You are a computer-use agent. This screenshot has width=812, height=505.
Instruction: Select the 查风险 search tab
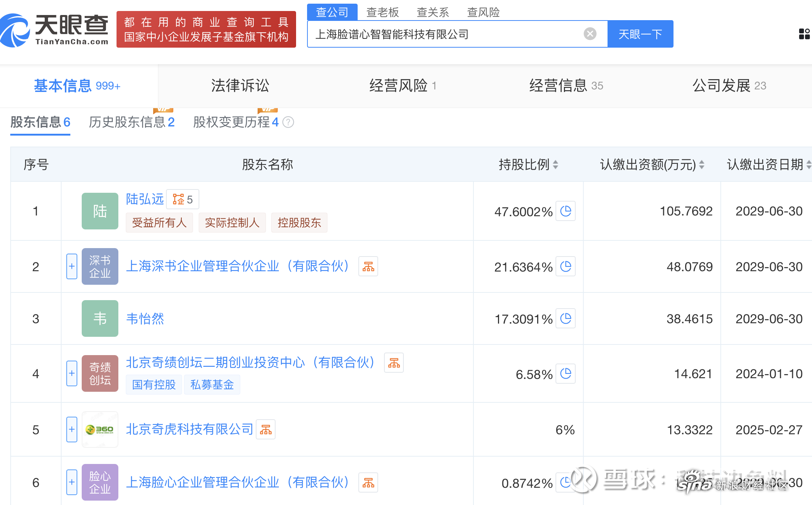(483, 12)
